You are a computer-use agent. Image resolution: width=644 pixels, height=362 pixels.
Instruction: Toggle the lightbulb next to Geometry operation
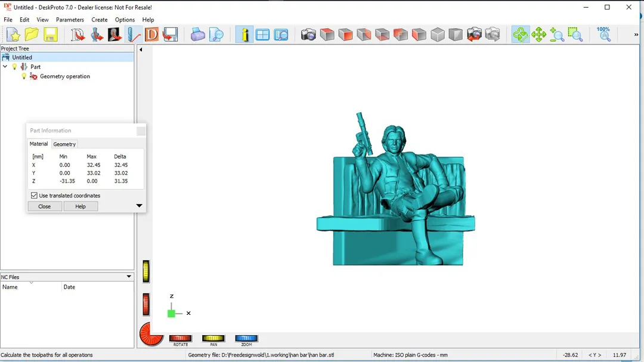[x=24, y=76]
